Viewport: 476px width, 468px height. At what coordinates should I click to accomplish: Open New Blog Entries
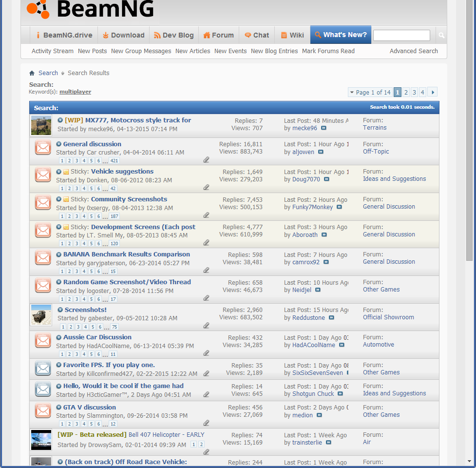pyautogui.click(x=274, y=51)
